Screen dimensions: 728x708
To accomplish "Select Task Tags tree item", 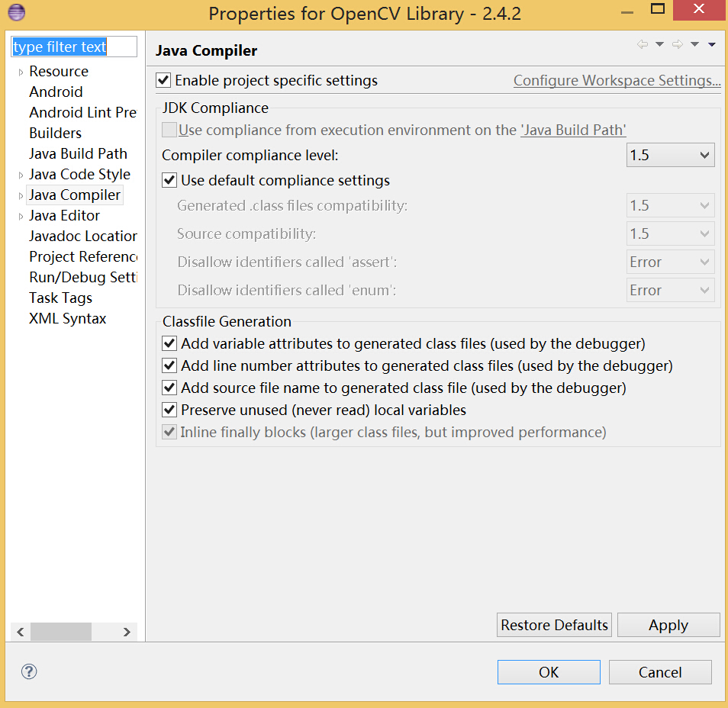I will point(60,298).
